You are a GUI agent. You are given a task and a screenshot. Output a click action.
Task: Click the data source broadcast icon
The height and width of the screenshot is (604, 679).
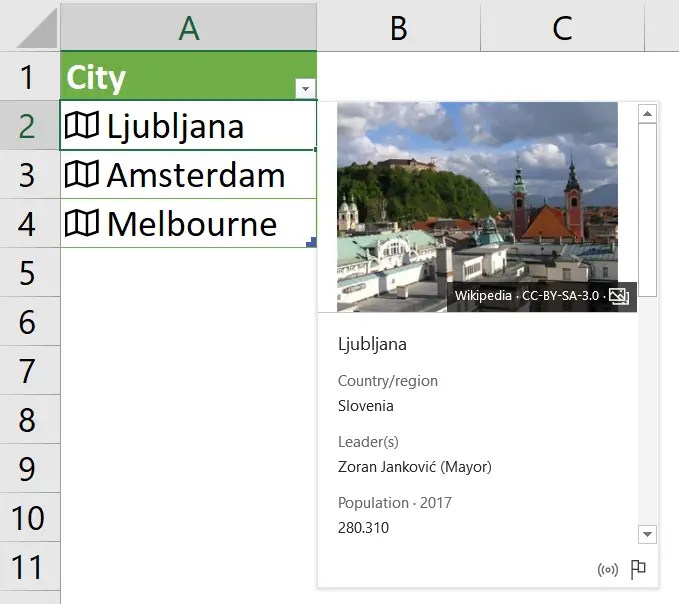(608, 569)
